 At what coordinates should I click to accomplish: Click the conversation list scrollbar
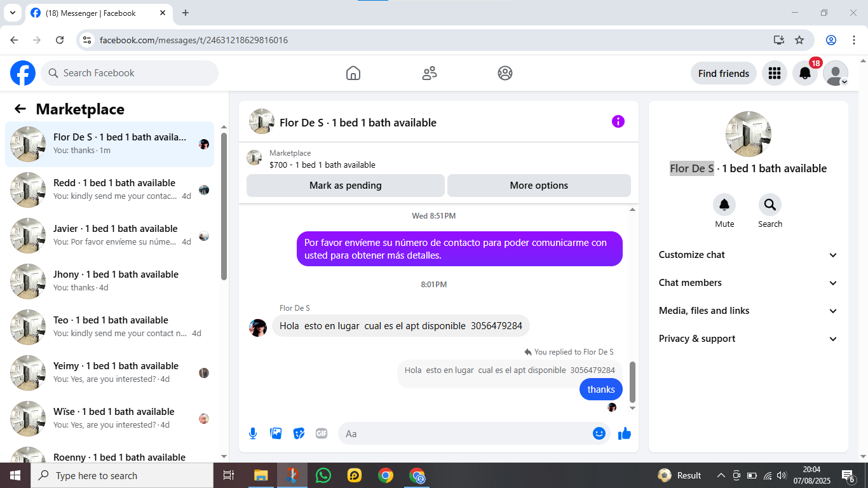224,207
